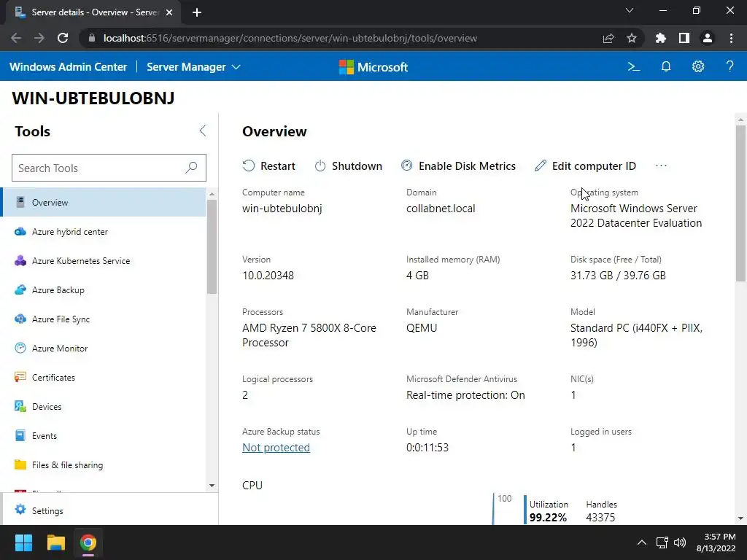
Task: Enable Disk Metrics
Action: point(458,166)
